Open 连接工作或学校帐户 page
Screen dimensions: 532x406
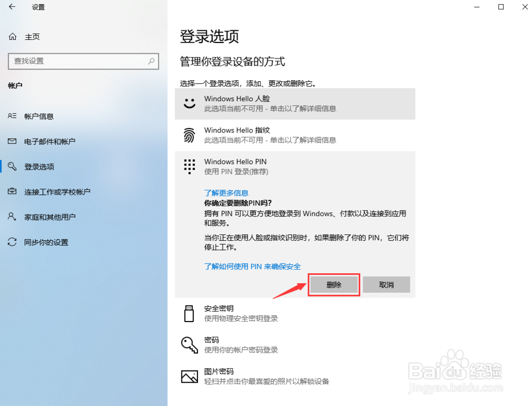(57, 191)
